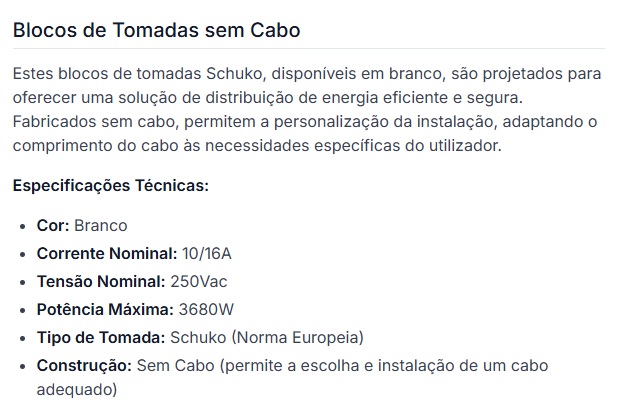Click the "Tipo de Tomada:" label
This screenshot has height=409, width=622.
pos(101,337)
